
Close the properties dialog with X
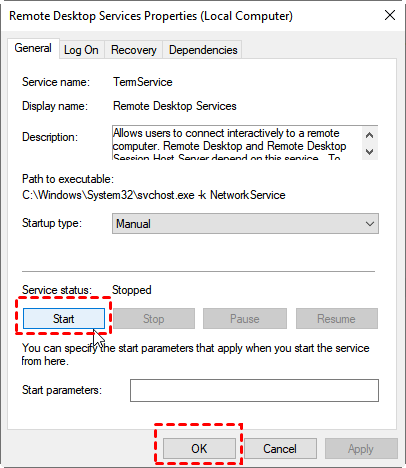390,15
